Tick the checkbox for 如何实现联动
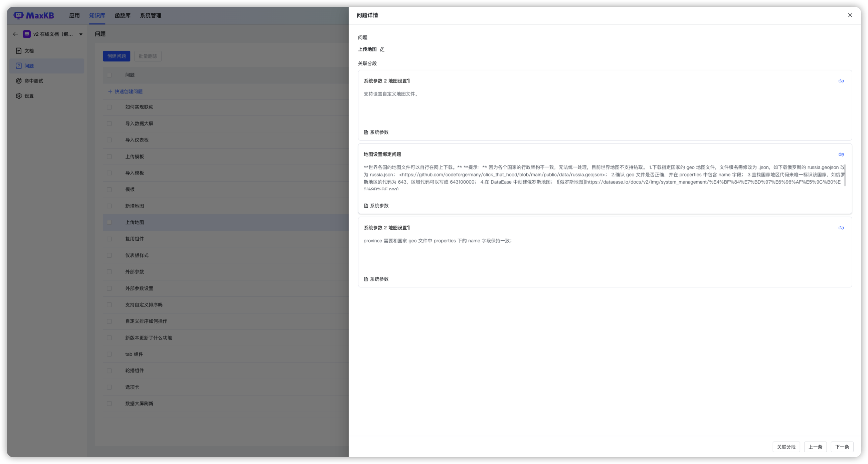The height and width of the screenshot is (464, 868). coord(109,107)
